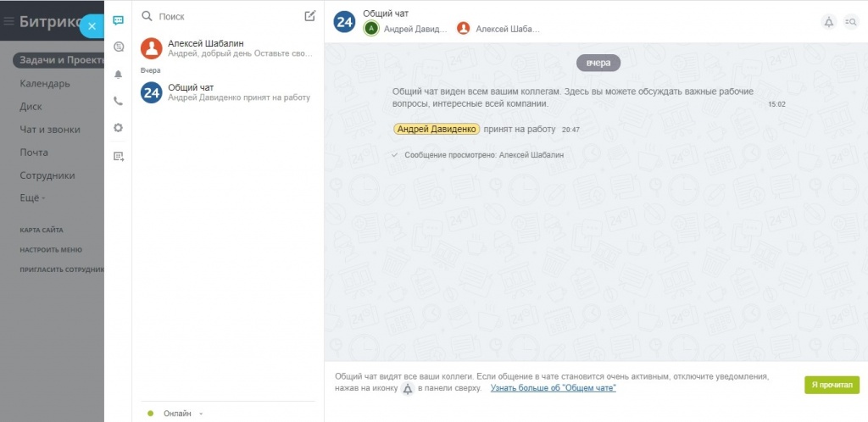Viewport: 868px width, 422px height.
Task: Mute notifications with the chat header bell
Action: coord(828,22)
